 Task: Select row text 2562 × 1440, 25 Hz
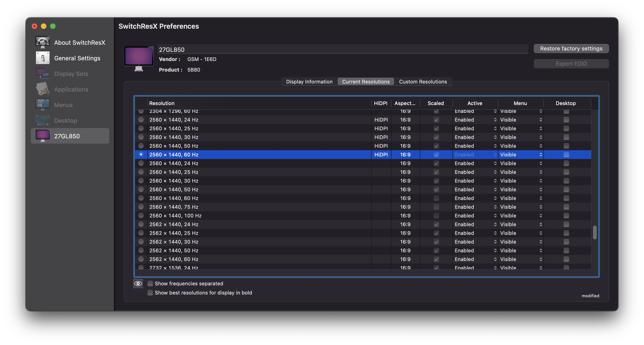coord(174,233)
